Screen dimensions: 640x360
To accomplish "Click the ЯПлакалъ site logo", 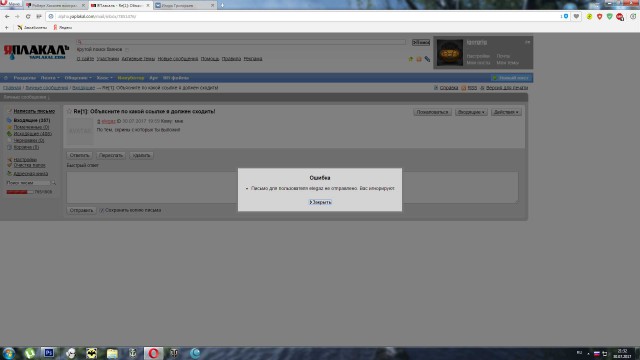I will (36, 52).
